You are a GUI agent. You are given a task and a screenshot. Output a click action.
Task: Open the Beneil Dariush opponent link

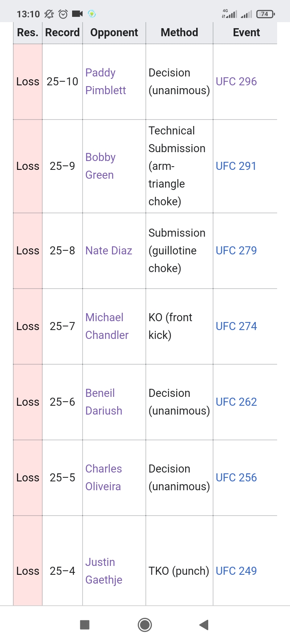(x=104, y=402)
